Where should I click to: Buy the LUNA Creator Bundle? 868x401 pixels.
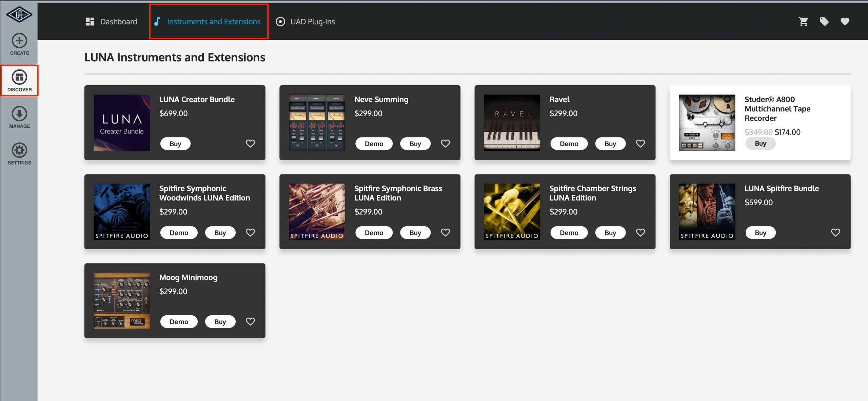tap(175, 144)
